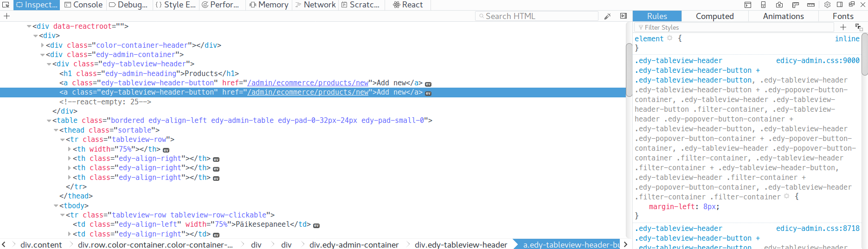The height and width of the screenshot is (249, 868).
Task: Select the Inspector tab
Action: tap(37, 5)
